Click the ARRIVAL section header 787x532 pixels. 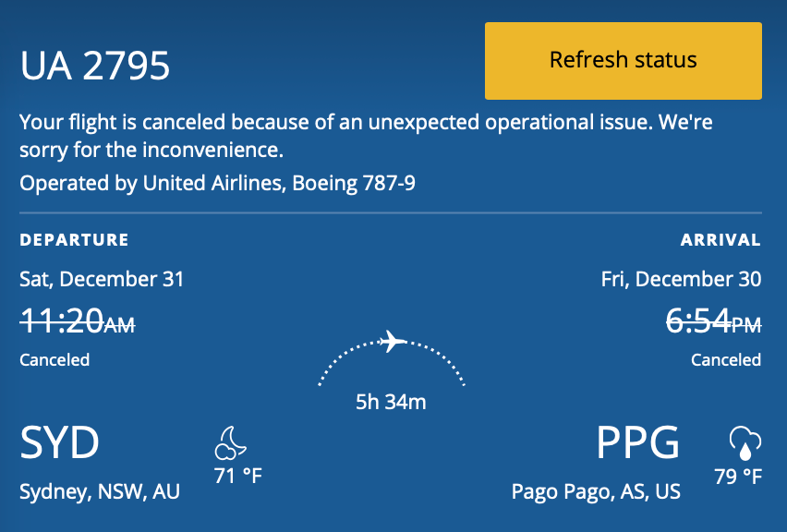pos(721,239)
